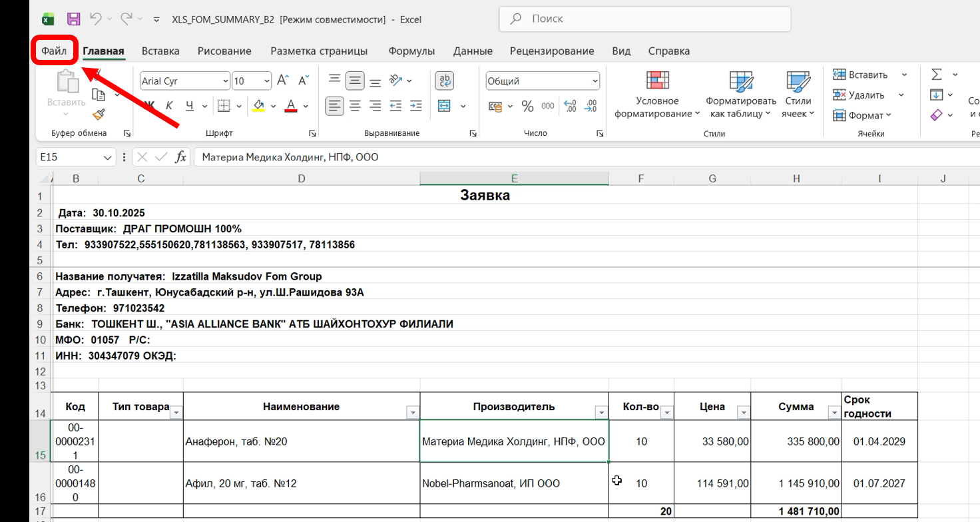Image resolution: width=980 pixels, height=522 pixels.
Task: Increase font size with the larger A icon
Action: 282,81
